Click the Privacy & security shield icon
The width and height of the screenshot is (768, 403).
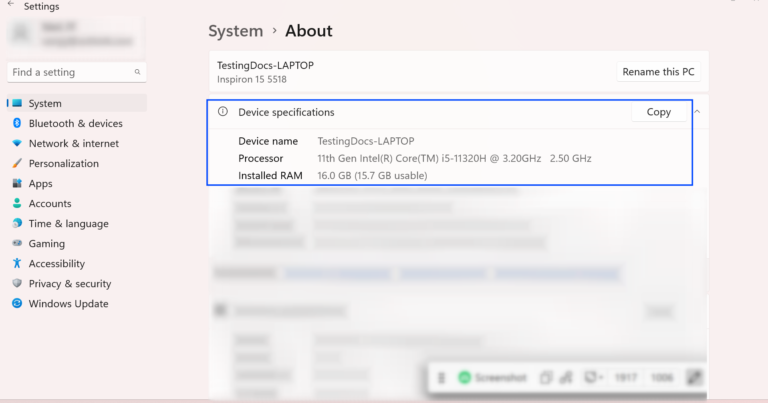[17, 283]
